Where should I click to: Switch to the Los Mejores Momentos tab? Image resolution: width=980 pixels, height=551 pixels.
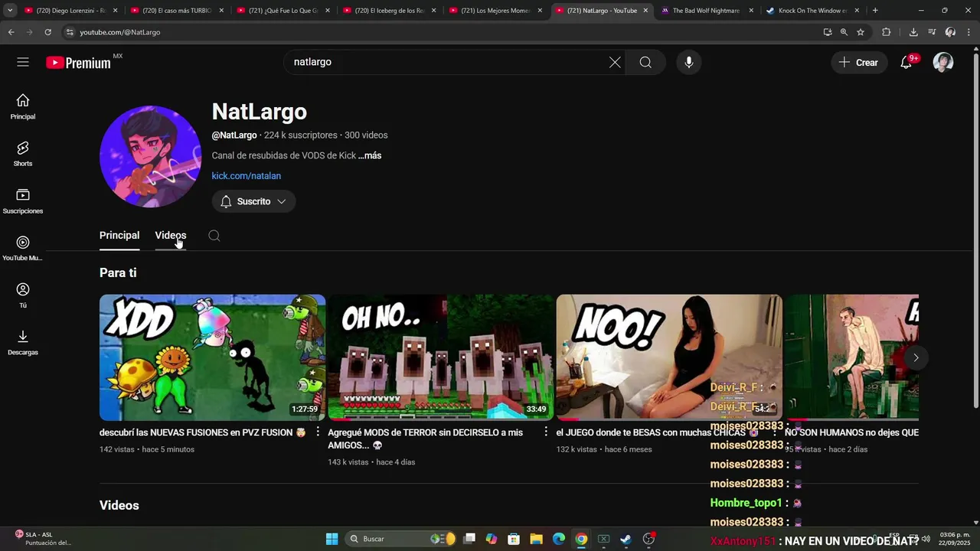coord(495,11)
